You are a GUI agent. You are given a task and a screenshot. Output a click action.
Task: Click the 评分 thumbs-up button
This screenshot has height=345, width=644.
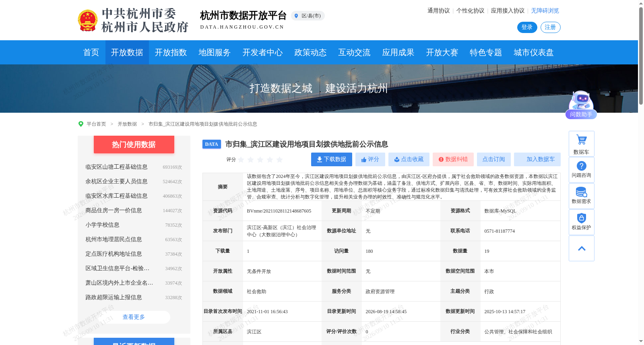370,159
